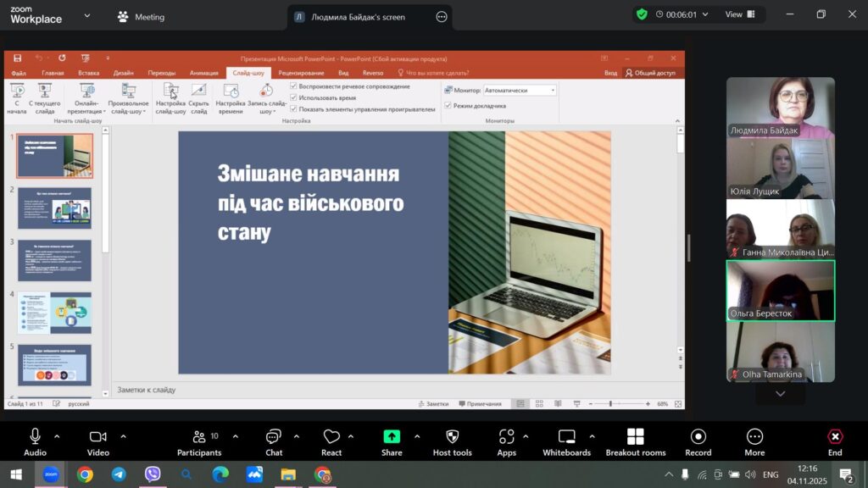Select slide 2 thumbnail
868x488 pixels.
click(54, 208)
